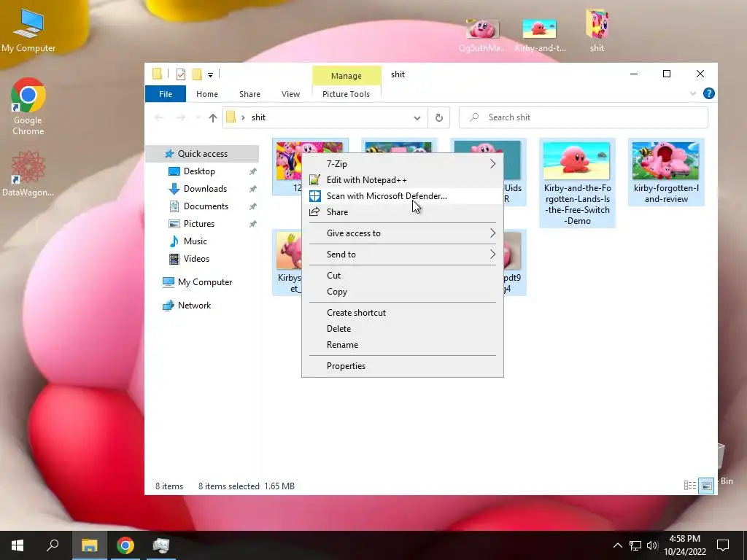Open the Customize Quick Access Toolbar dropdown

tap(210, 75)
